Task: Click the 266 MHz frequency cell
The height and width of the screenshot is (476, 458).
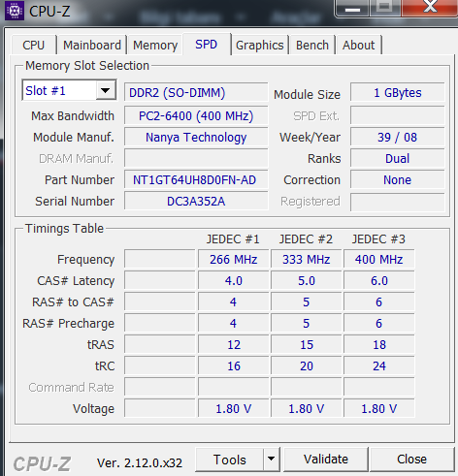Action: [x=233, y=259]
